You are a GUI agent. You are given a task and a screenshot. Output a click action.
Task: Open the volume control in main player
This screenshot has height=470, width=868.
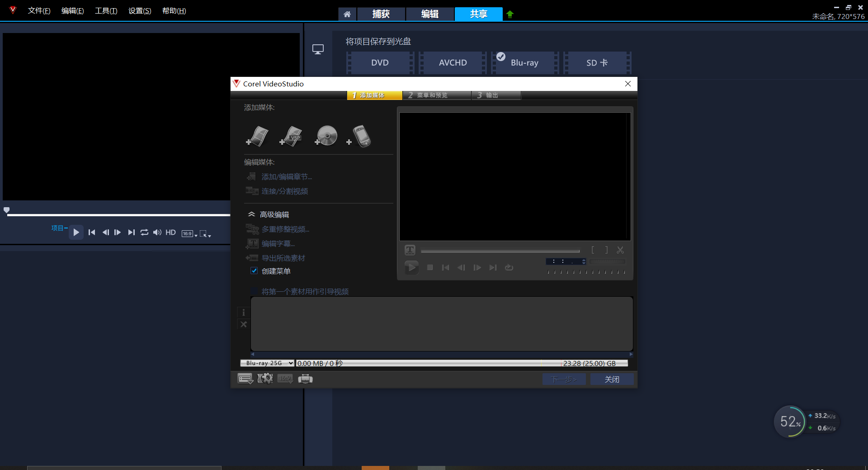pyautogui.click(x=157, y=232)
